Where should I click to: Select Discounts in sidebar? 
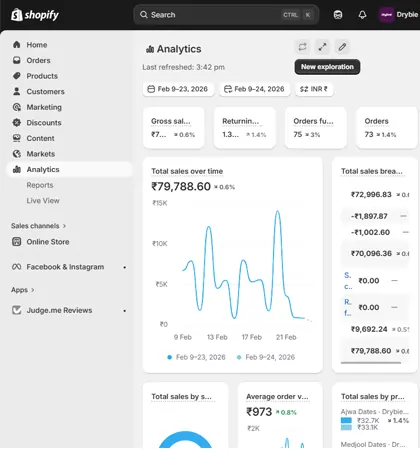(x=44, y=123)
